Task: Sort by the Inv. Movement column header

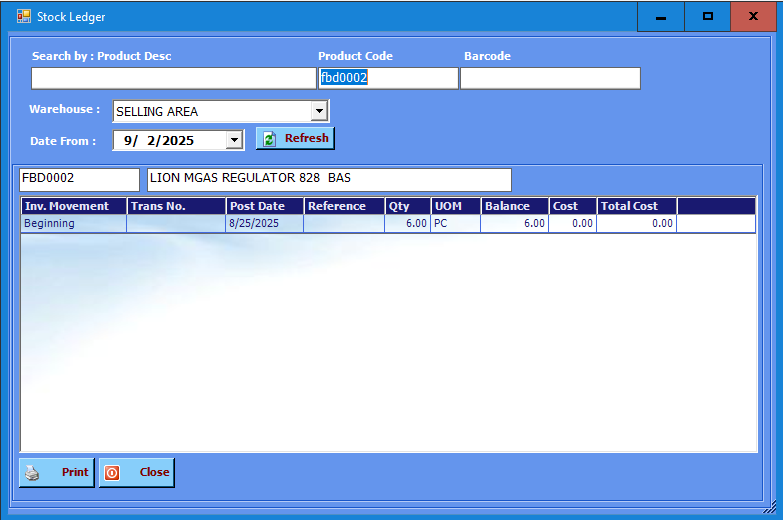Action: coord(73,206)
